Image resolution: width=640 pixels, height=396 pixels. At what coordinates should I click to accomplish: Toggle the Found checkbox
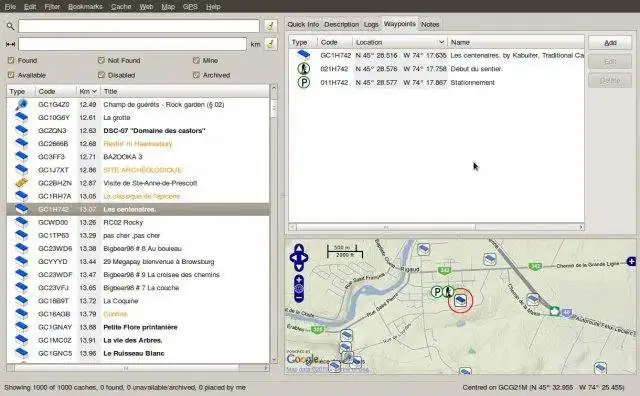[11, 60]
